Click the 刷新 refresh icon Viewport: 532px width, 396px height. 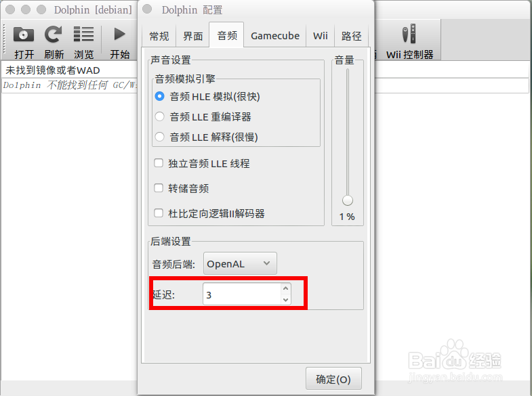point(54,35)
